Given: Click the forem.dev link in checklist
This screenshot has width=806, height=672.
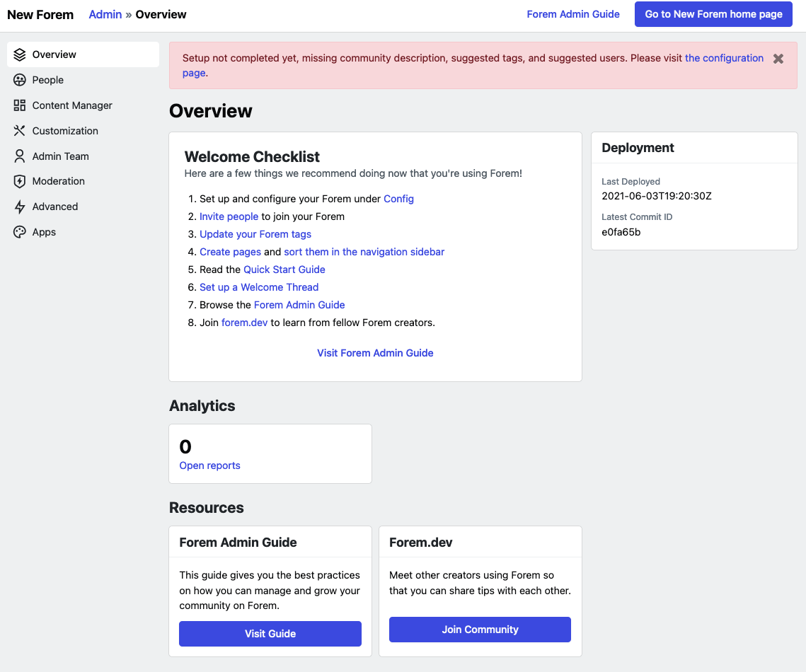Looking at the screenshot, I should pos(245,323).
